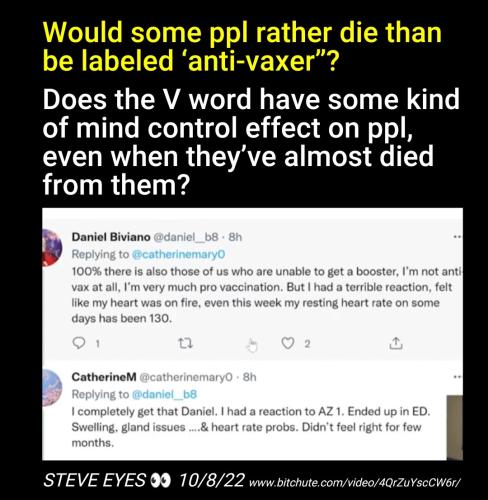Click the reply icon on Daniel's tweet
The width and height of the screenshot is (488, 500).
click(79, 343)
